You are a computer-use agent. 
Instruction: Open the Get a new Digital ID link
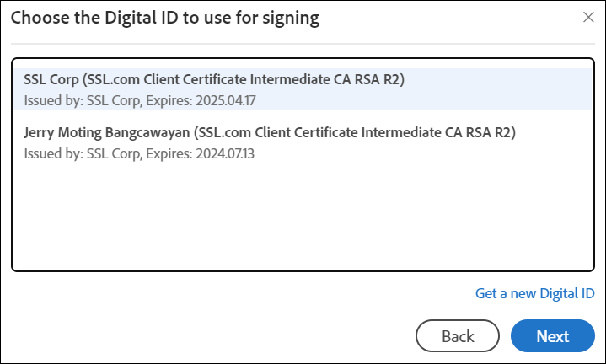(x=535, y=293)
